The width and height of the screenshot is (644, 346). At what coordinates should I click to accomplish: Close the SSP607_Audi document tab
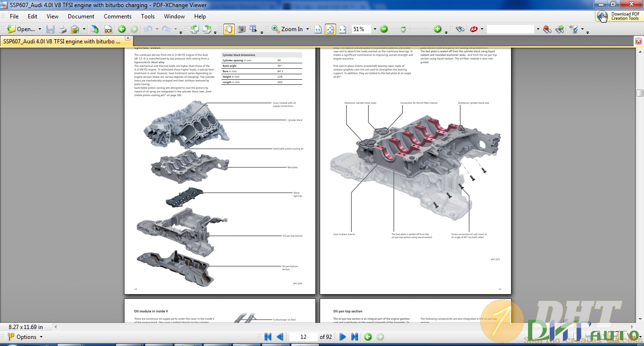(127, 38)
